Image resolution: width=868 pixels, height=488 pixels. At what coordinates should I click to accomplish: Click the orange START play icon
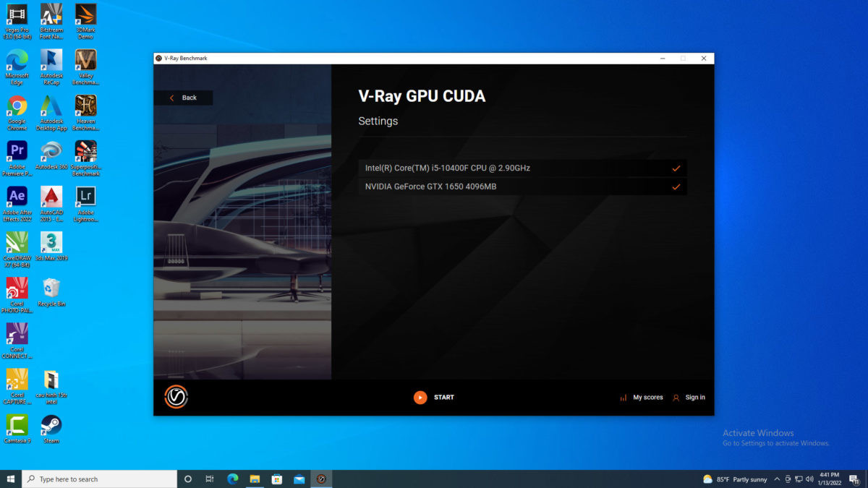click(420, 398)
